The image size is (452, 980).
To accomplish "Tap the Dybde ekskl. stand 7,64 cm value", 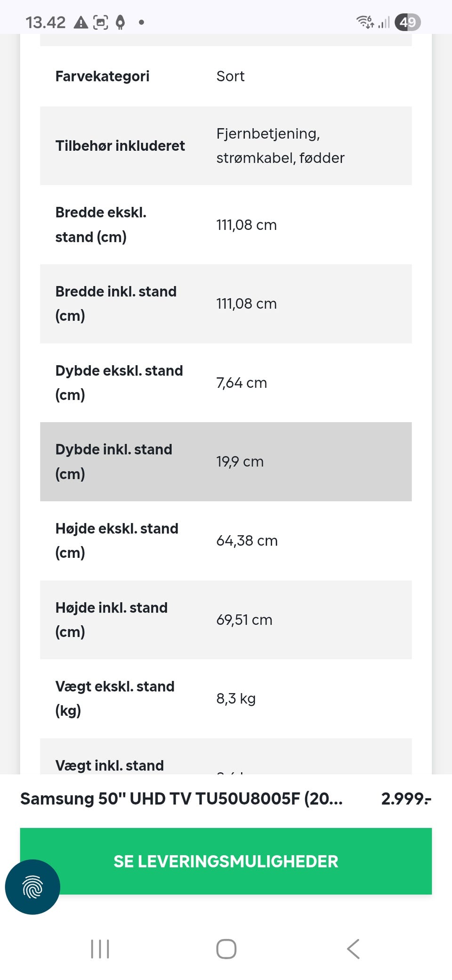I will pyautogui.click(x=242, y=383).
